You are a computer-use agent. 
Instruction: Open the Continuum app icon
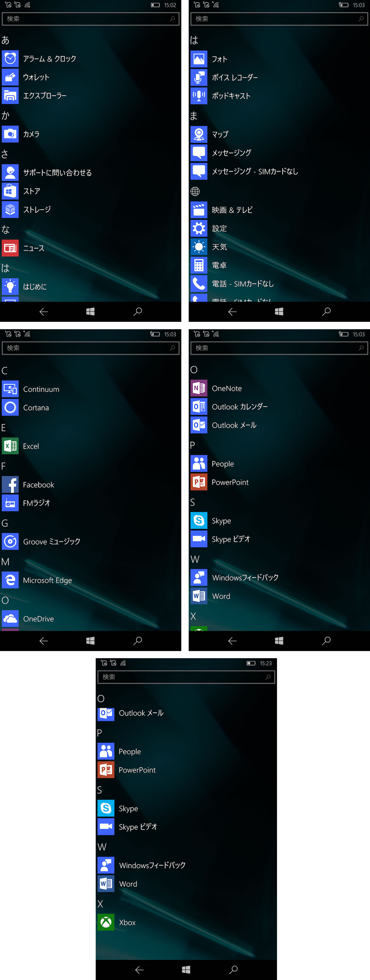(10, 389)
